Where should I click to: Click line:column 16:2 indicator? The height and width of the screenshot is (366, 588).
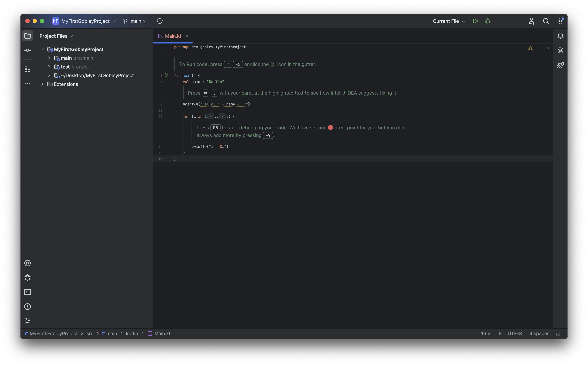[486, 334]
